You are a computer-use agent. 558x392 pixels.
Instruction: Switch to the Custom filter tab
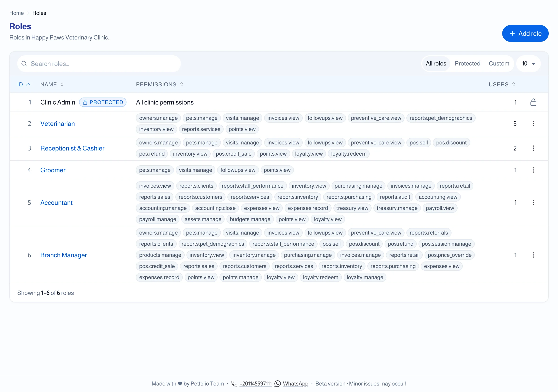(x=499, y=64)
